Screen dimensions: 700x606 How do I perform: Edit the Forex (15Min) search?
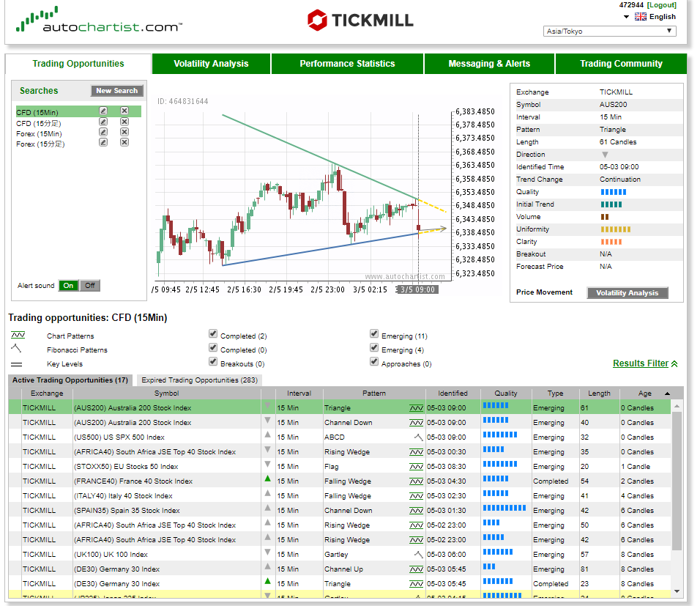103,132
